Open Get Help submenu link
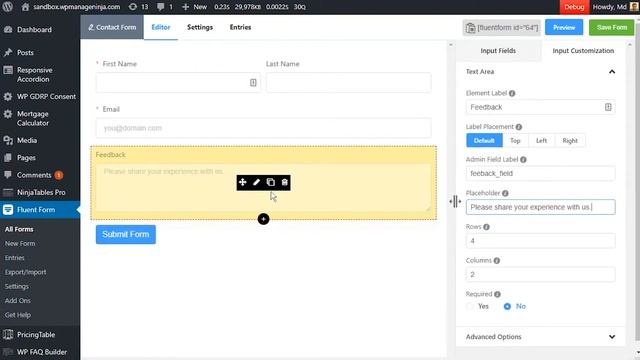This screenshot has height=360, width=640. [18, 315]
